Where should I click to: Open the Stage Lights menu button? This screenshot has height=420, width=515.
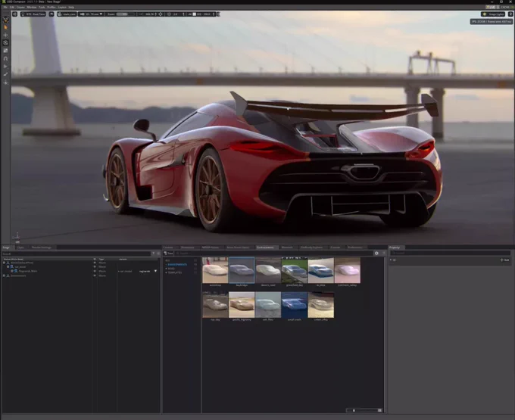point(493,14)
